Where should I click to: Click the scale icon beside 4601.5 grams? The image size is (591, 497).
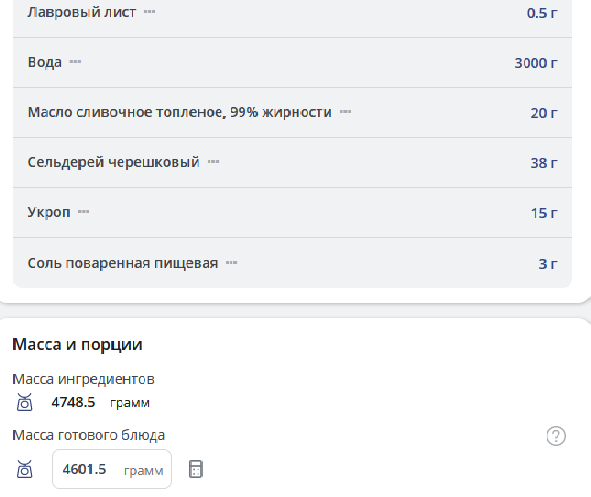[24, 469]
